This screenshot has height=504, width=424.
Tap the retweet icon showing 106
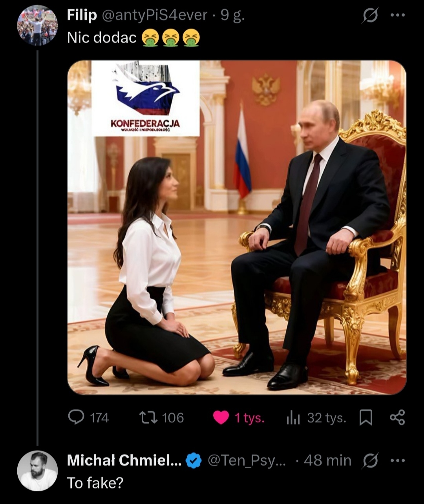(149, 417)
